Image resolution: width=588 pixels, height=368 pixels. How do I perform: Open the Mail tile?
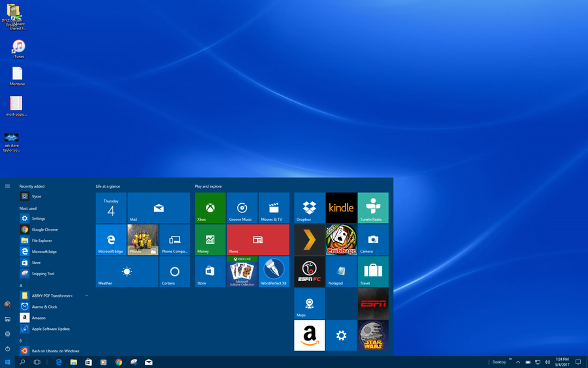point(159,208)
